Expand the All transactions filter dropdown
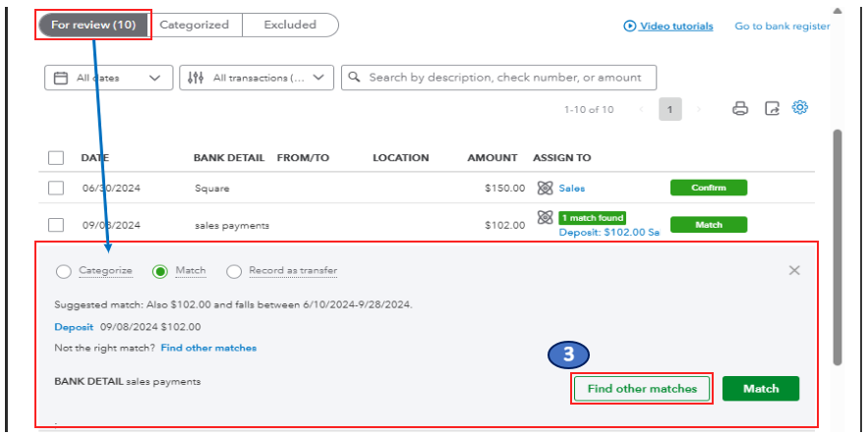The width and height of the screenshot is (868, 436). pos(257,78)
